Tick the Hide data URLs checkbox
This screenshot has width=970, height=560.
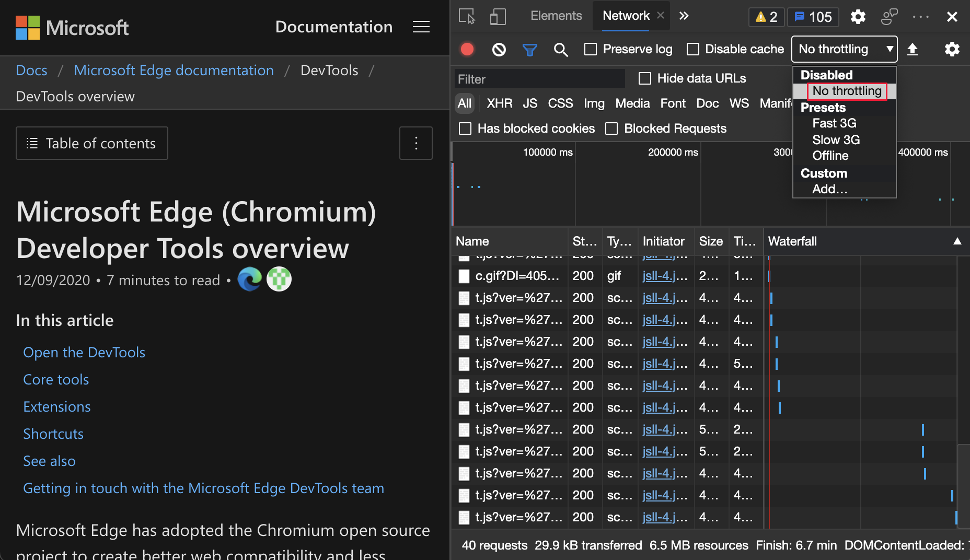pyautogui.click(x=645, y=78)
